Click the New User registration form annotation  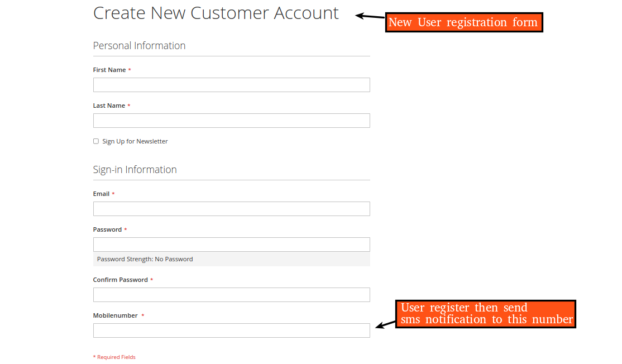pos(464,22)
